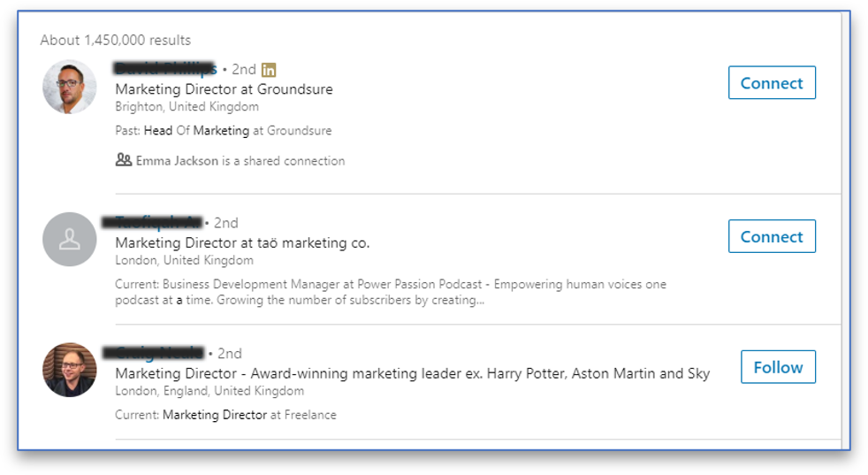Screen dimensions: 868x475
Task: Open the Groundsure Marketing Director's profile photo
Action: pos(70,87)
